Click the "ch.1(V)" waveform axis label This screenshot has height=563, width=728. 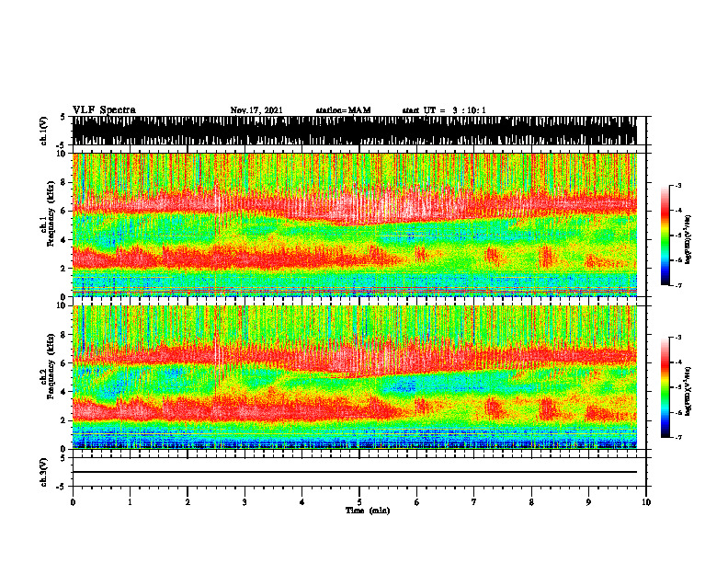tap(44, 131)
